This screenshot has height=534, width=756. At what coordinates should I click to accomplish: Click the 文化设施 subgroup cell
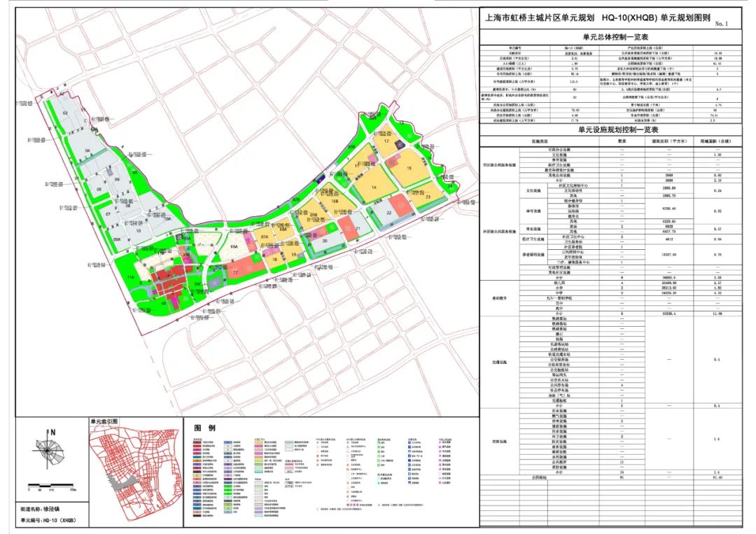pyautogui.click(x=533, y=191)
